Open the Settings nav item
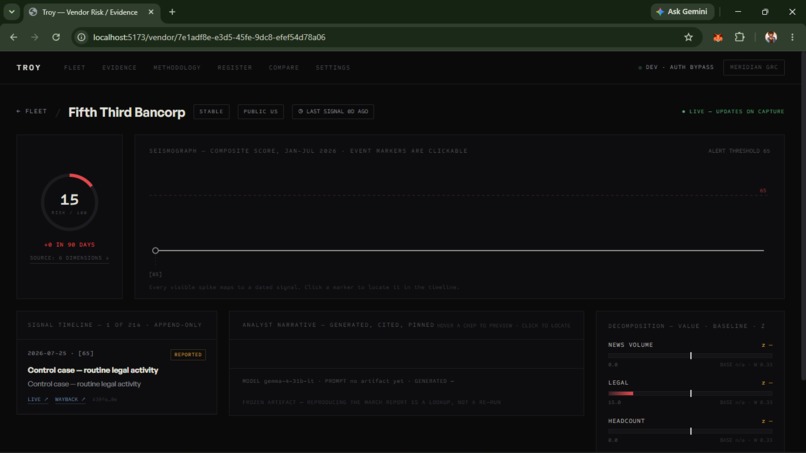 coord(333,67)
